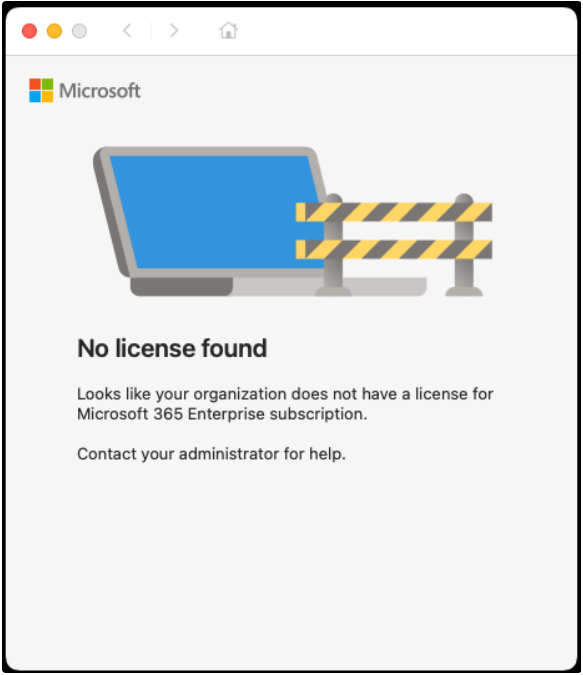
Task: Minimize the window with yellow button
Action: click(54, 31)
